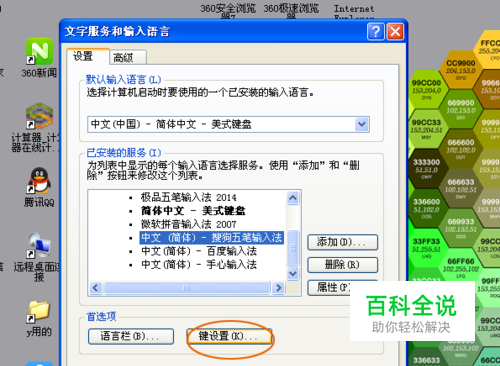Open 语言栏(B)... preferences button
Screen dimensions: 500x366
coord(131,336)
